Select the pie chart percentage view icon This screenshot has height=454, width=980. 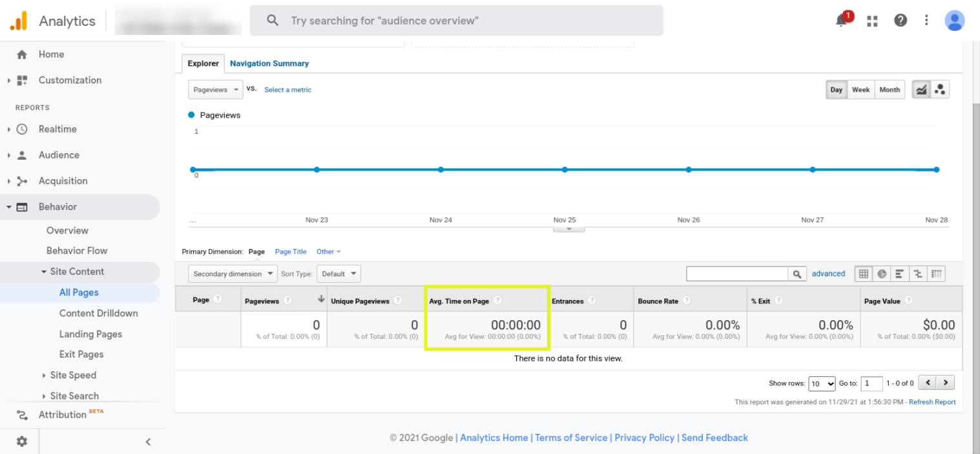click(882, 274)
